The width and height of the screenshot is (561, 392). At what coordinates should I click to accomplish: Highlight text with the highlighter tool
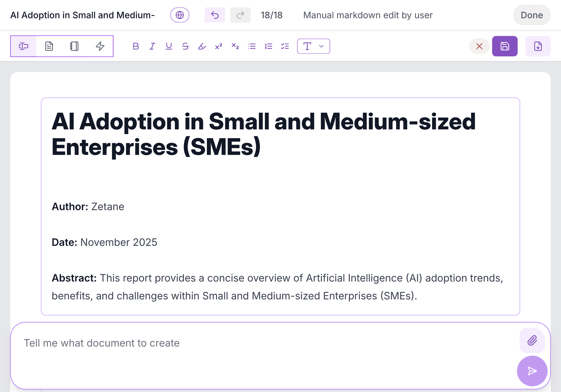(x=202, y=46)
